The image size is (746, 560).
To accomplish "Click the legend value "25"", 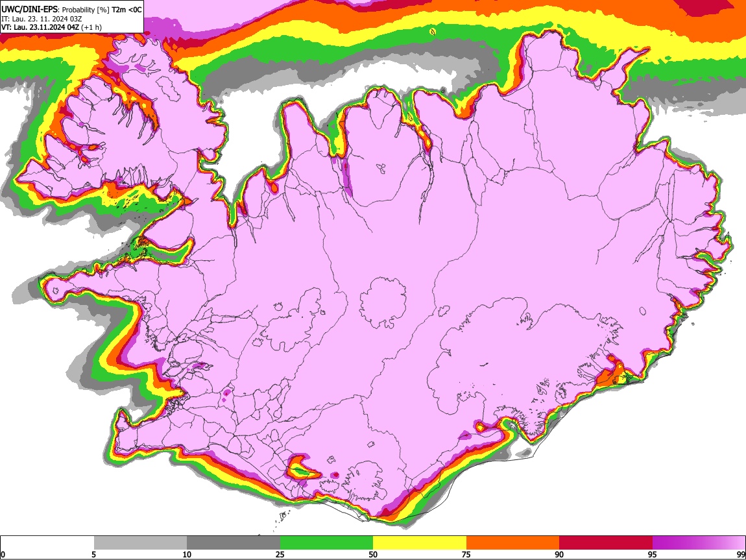I will click(280, 554).
